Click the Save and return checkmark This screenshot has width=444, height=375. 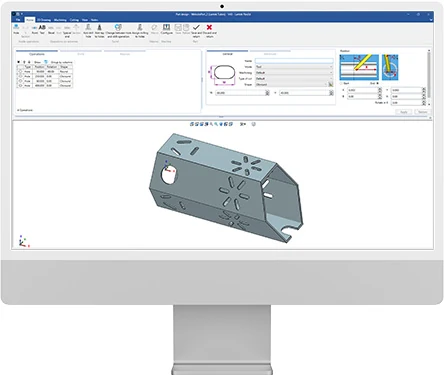196,31
